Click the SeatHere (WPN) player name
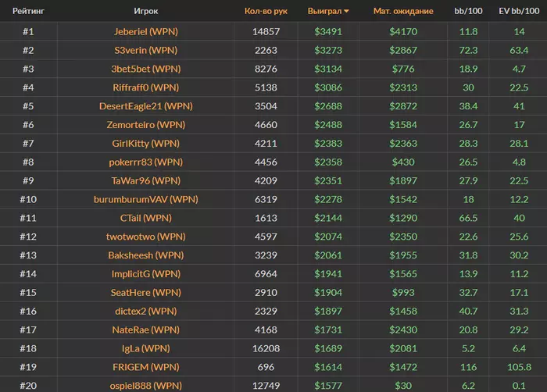 (x=146, y=293)
